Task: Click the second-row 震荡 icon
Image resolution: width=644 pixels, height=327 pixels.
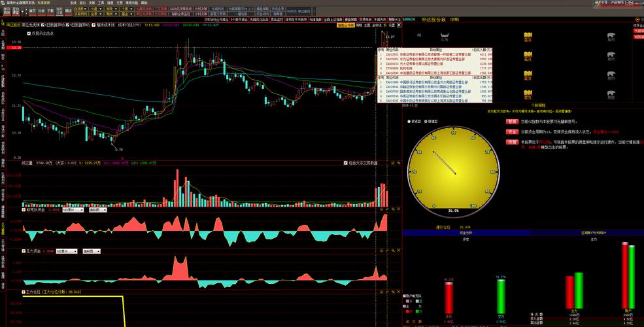Action: tap(528, 56)
